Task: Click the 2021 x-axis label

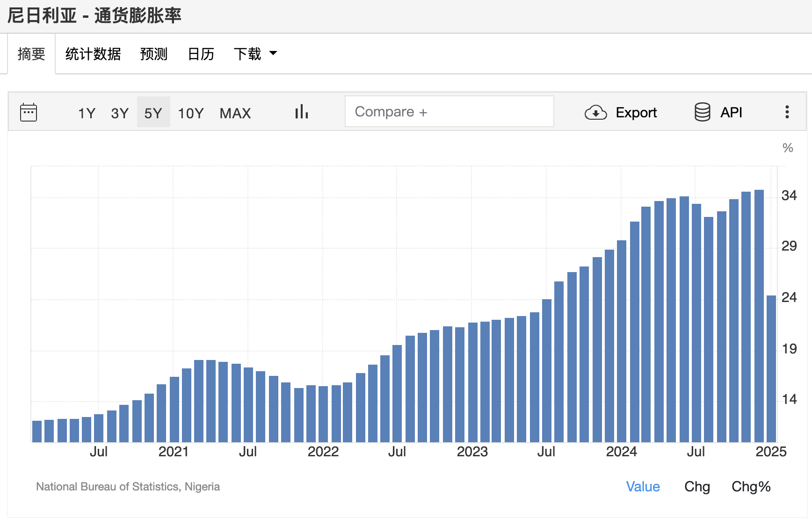Action: pyautogui.click(x=173, y=452)
